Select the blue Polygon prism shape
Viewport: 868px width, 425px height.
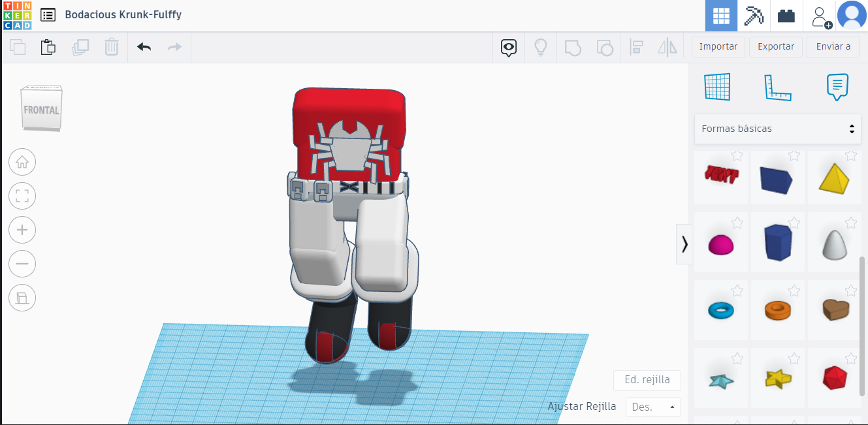coord(777,242)
